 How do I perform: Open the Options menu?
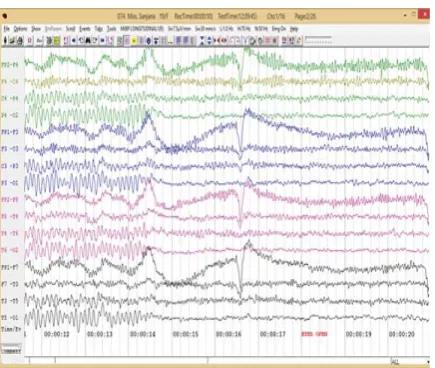tap(20, 29)
